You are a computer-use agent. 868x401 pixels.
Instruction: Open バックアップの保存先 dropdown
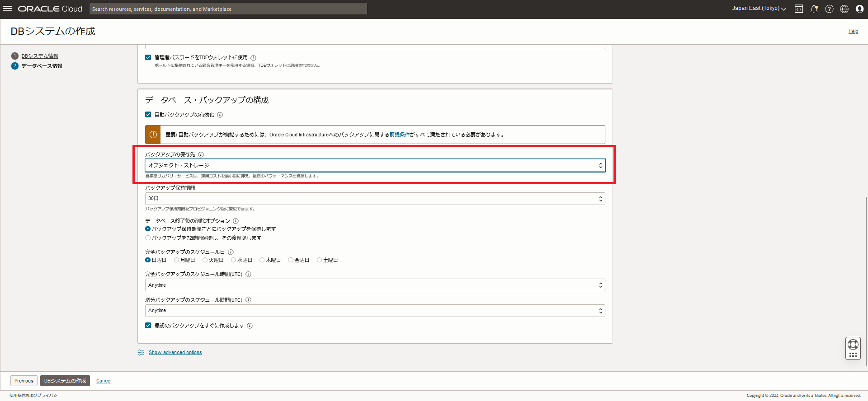coord(375,165)
